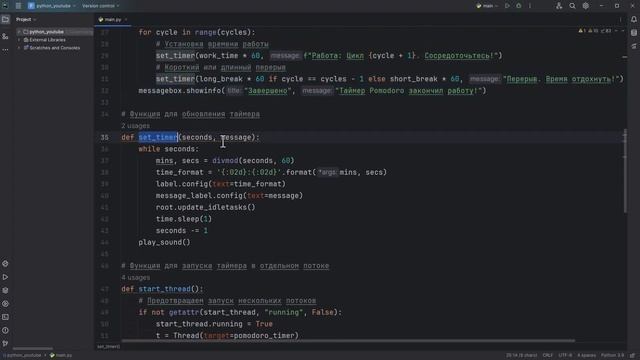640x360 pixels.
Task: Open python_youtube project dropdown
Action: tap(52, 6)
